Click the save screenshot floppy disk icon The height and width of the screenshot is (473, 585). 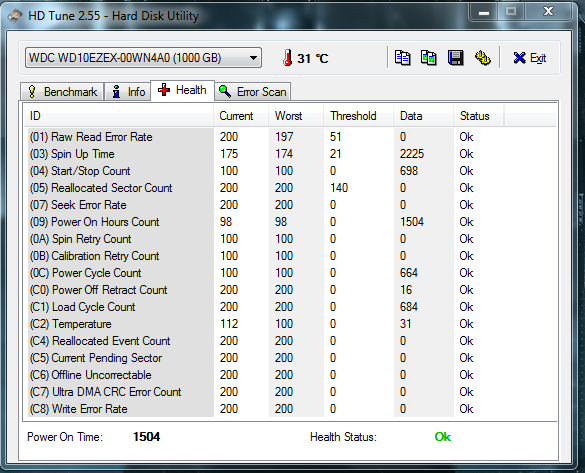(x=456, y=58)
